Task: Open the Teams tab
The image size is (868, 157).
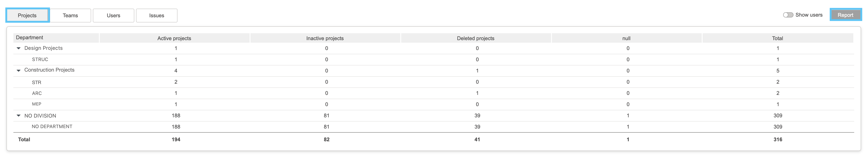Action: tap(70, 16)
